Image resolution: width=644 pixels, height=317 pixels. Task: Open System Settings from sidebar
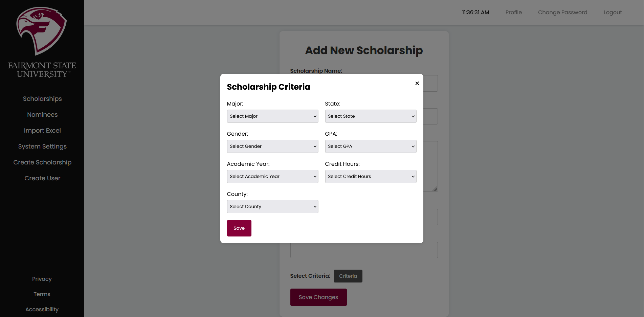coord(42,146)
